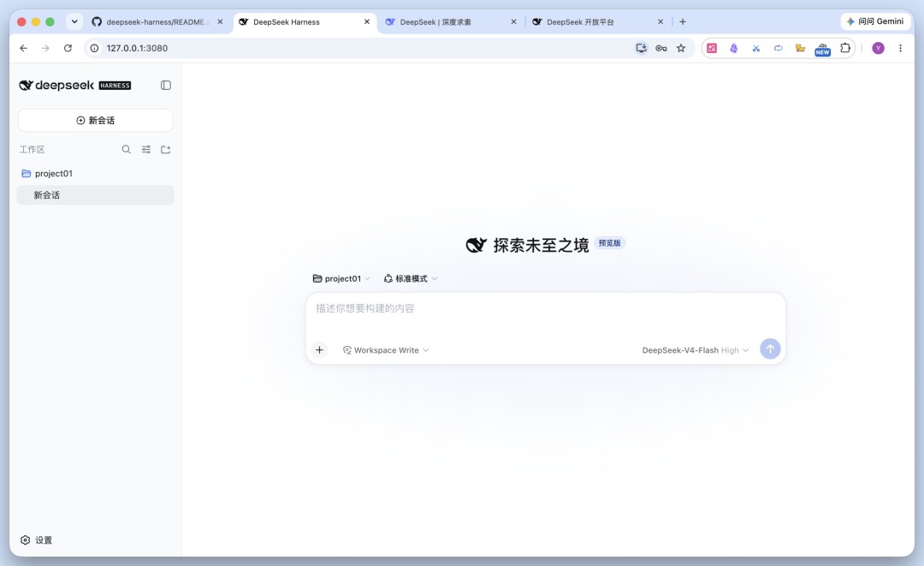Search the workspace with magnifier icon
This screenshot has width=924, height=566.
tap(126, 150)
